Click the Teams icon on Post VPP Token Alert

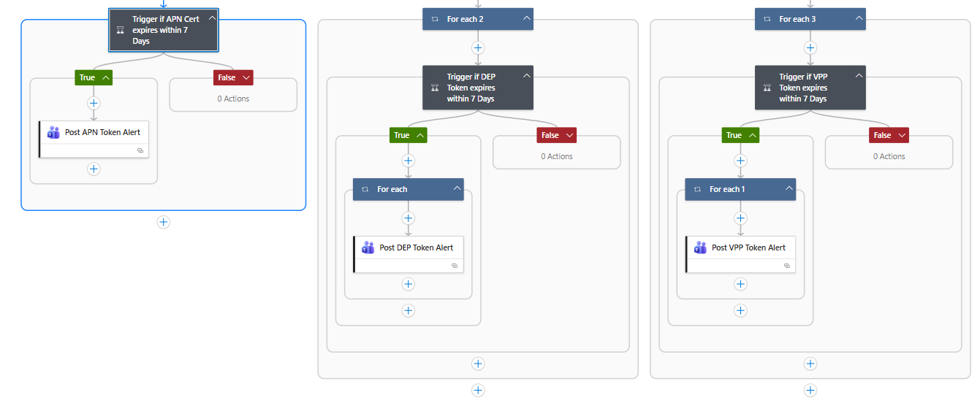click(x=700, y=247)
